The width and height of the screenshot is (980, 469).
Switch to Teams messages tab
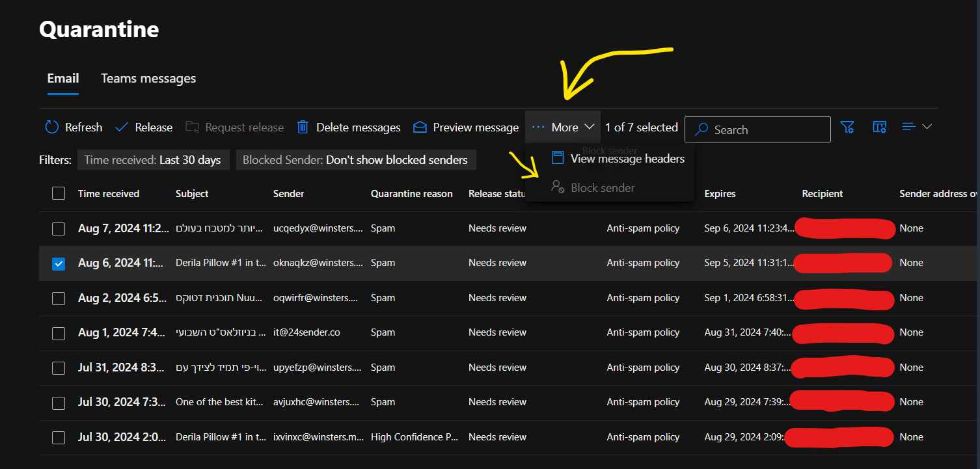coord(148,78)
